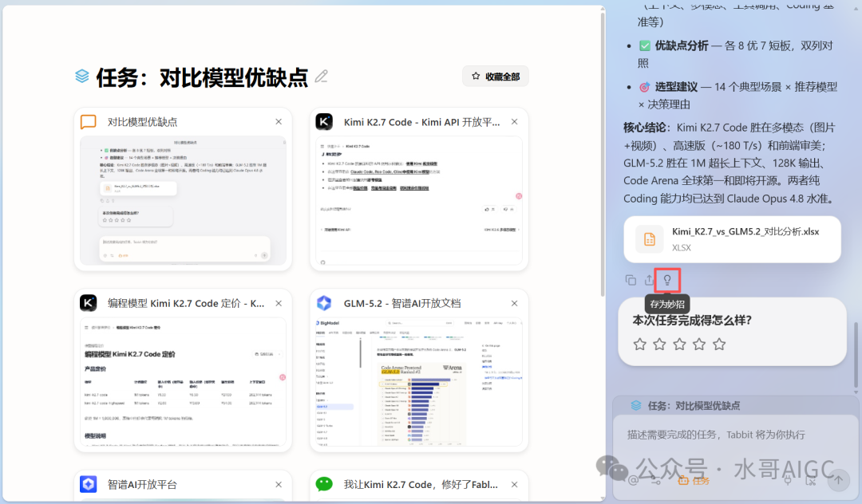Close the Kimi K2.7 Code - Kimi API card
The height and width of the screenshot is (504, 862).
point(515,122)
